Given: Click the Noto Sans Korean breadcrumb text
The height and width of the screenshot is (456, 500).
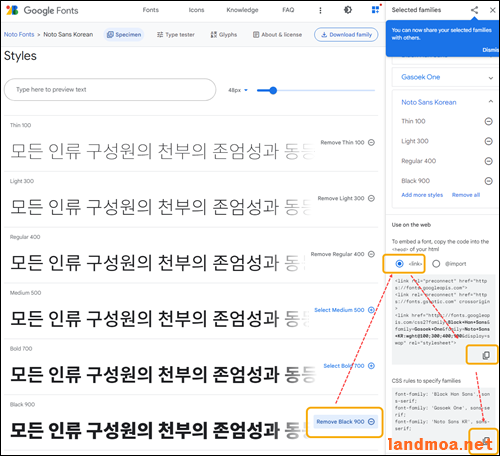Looking at the screenshot, I should point(68,34).
